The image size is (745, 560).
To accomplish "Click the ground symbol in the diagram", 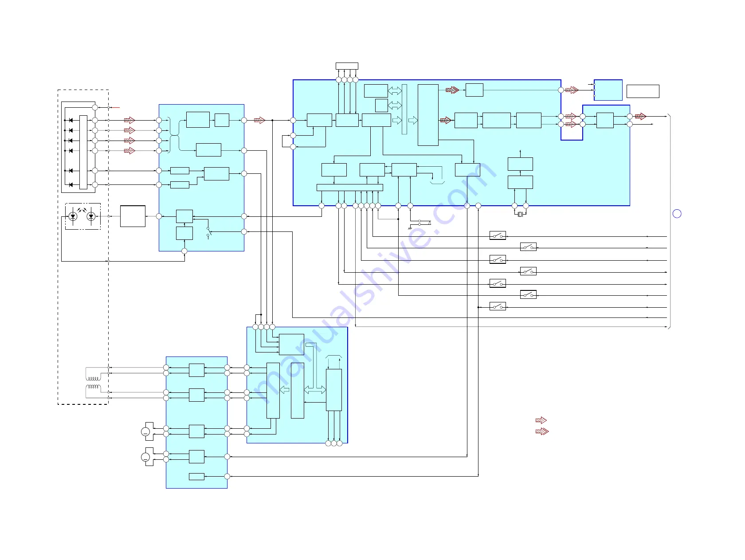I will 410,228.
